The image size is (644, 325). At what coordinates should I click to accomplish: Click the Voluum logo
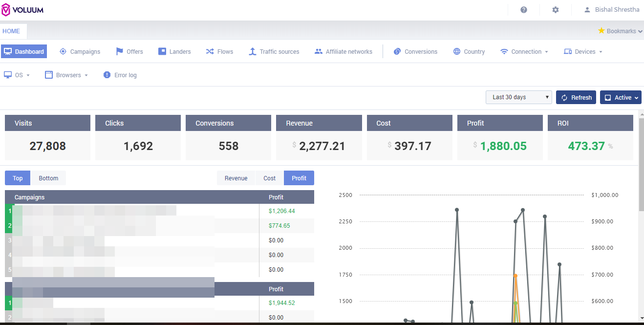click(x=23, y=10)
